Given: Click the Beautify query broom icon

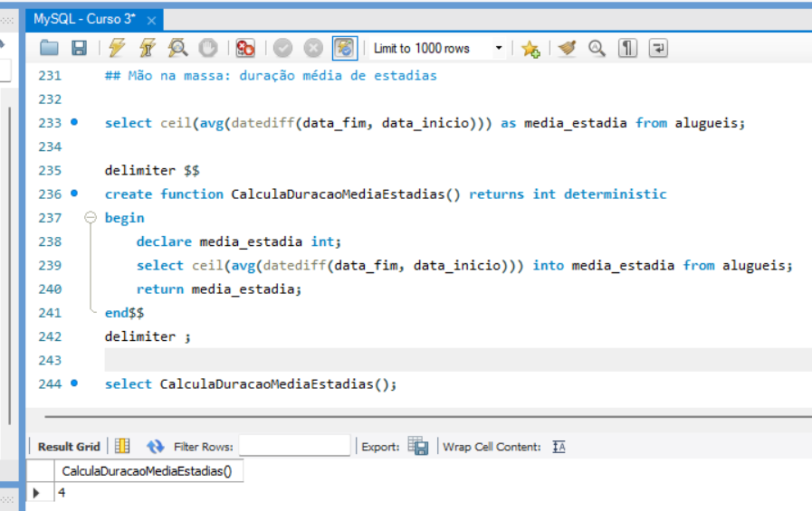Looking at the screenshot, I should point(567,48).
